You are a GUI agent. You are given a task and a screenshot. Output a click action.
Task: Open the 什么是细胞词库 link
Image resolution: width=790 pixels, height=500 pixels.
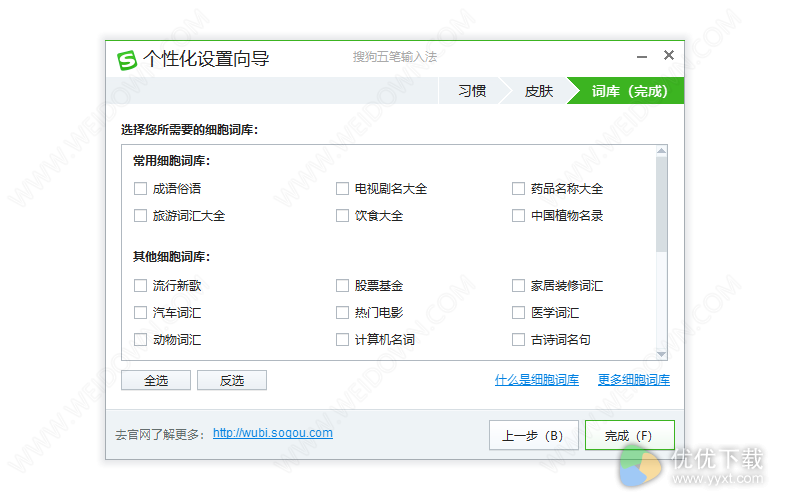pyautogui.click(x=537, y=380)
